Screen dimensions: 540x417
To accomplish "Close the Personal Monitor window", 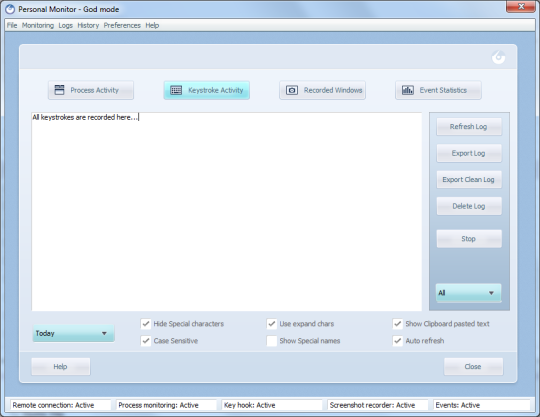I will tap(521, 7).
